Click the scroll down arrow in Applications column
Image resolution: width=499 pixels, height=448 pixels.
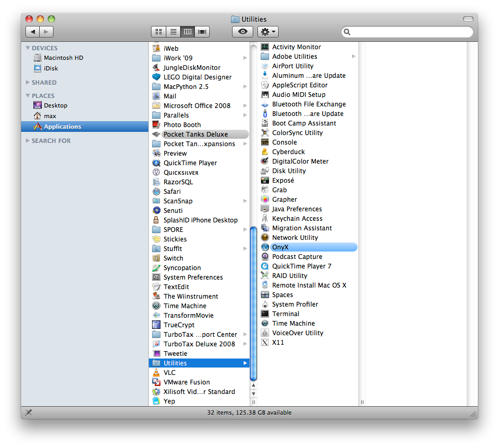253,393
